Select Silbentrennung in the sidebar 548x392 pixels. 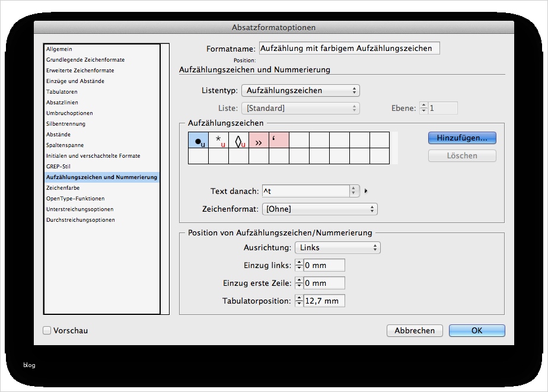pos(66,123)
